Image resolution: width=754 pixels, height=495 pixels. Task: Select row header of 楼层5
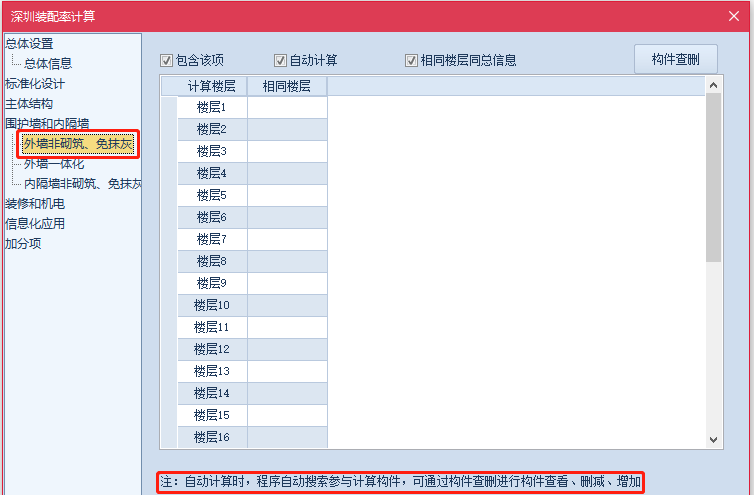(x=169, y=195)
